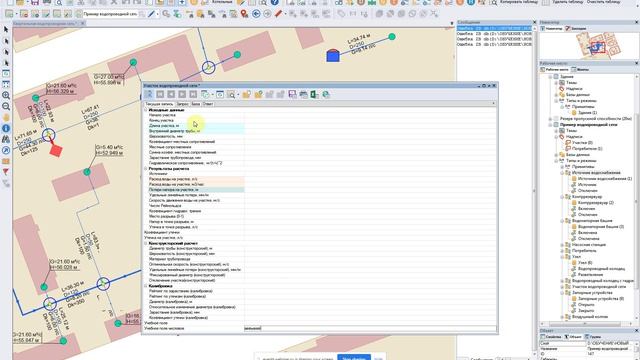The image size is (640, 360).
Task: Switch to 'Рабочее место' panel tab
Action: [555, 69]
